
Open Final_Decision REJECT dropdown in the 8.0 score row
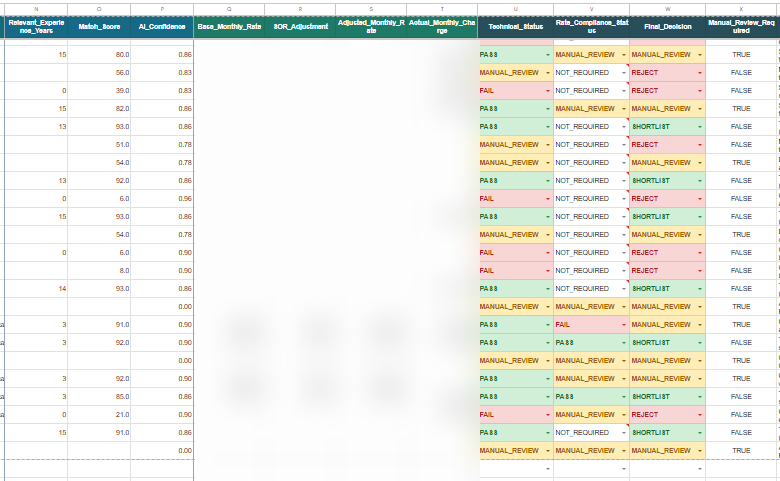tap(699, 271)
